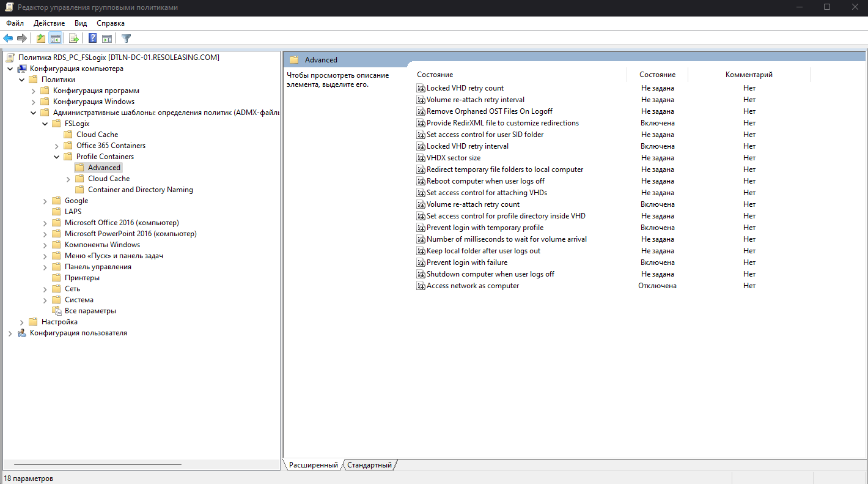Open Help via the question mark icon
This screenshot has width=868, height=484.
[x=92, y=38]
